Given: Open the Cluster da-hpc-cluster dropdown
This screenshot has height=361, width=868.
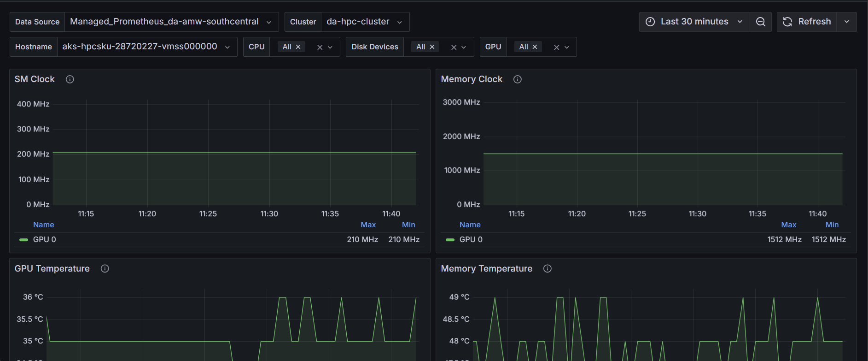Looking at the screenshot, I should 364,22.
